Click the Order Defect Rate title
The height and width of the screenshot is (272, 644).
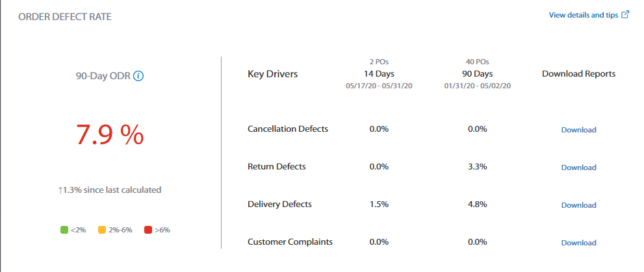65,17
